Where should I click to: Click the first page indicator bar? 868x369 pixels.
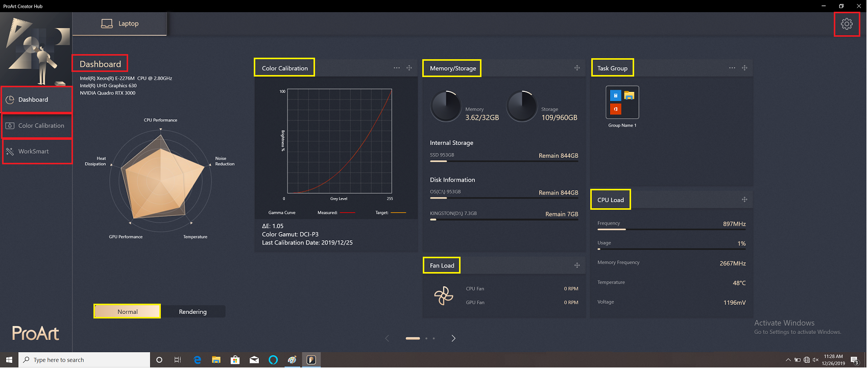point(413,338)
